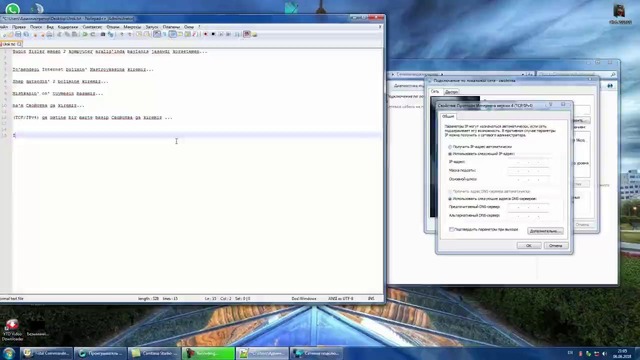Click Отмена in the TCP/IPv4 dialog
This screenshot has width=640, height=360.
pyautogui.click(x=556, y=245)
